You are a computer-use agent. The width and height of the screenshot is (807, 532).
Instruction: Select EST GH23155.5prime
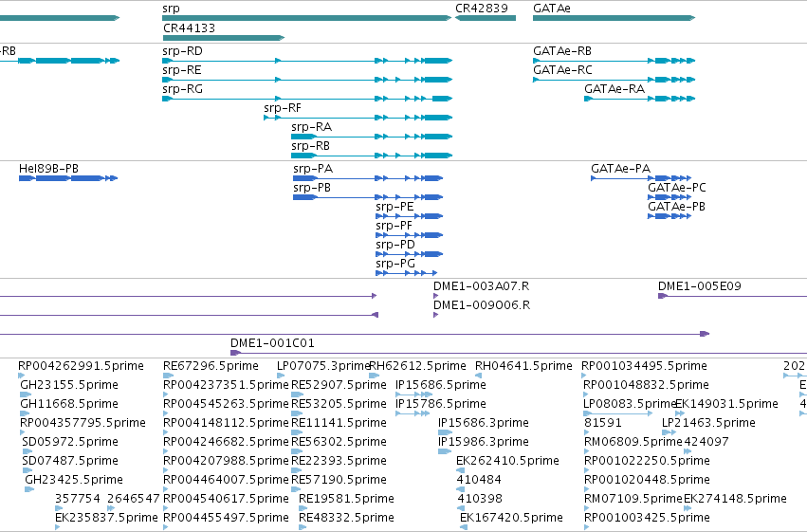click(26, 394)
